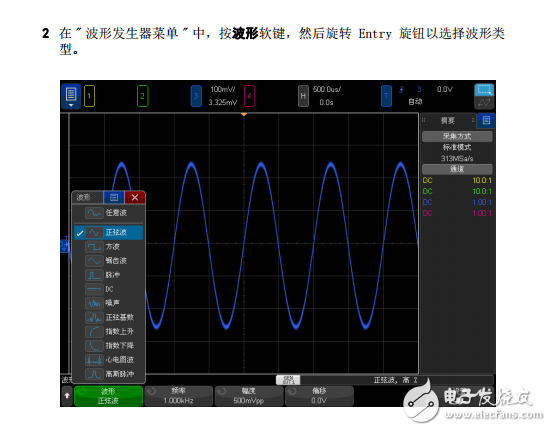Choose 噪声 noise waveform
Image resolution: width=551 pixels, height=431 pixels.
point(109,303)
